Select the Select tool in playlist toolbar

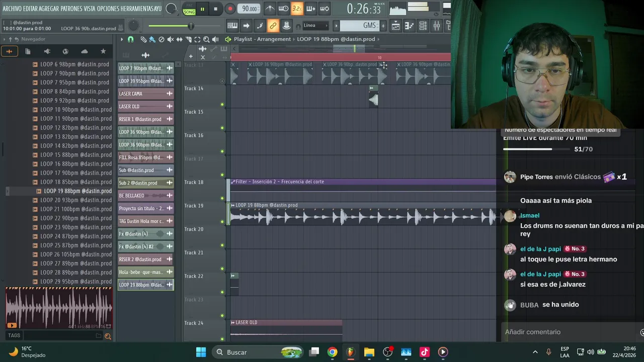click(197, 39)
